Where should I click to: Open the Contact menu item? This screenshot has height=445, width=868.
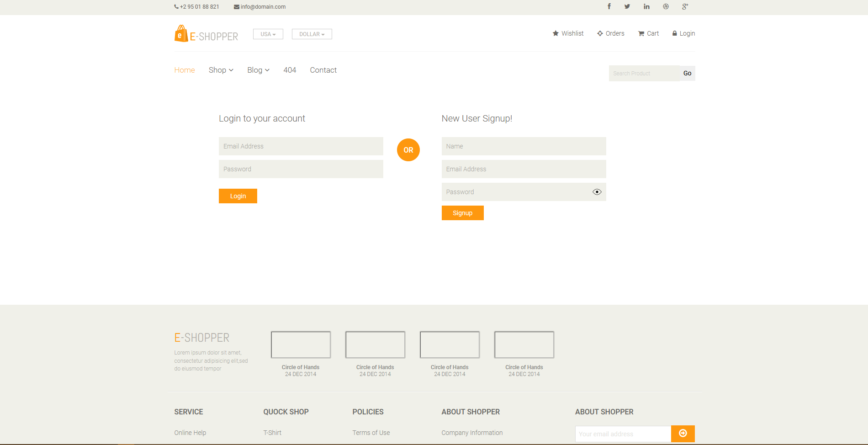[323, 70]
